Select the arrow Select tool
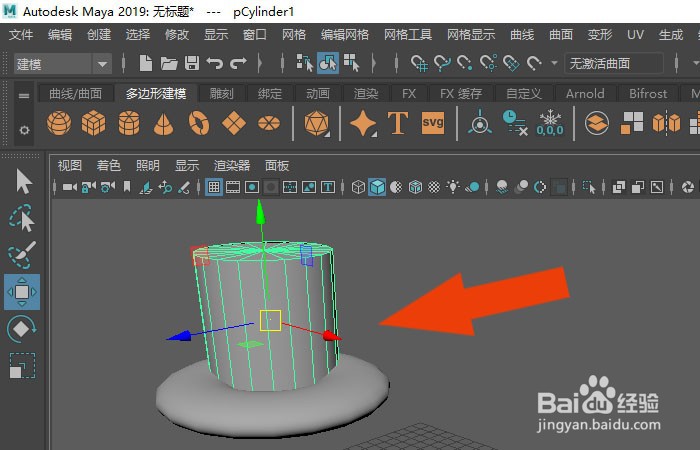This screenshot has height=450, width=700. click(23, 181)
